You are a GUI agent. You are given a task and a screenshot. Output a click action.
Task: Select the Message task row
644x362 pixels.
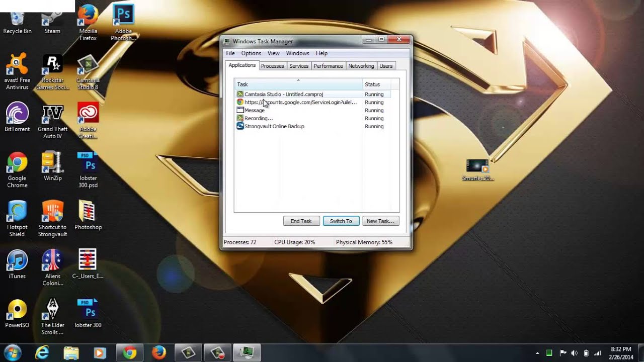point(313,110)
